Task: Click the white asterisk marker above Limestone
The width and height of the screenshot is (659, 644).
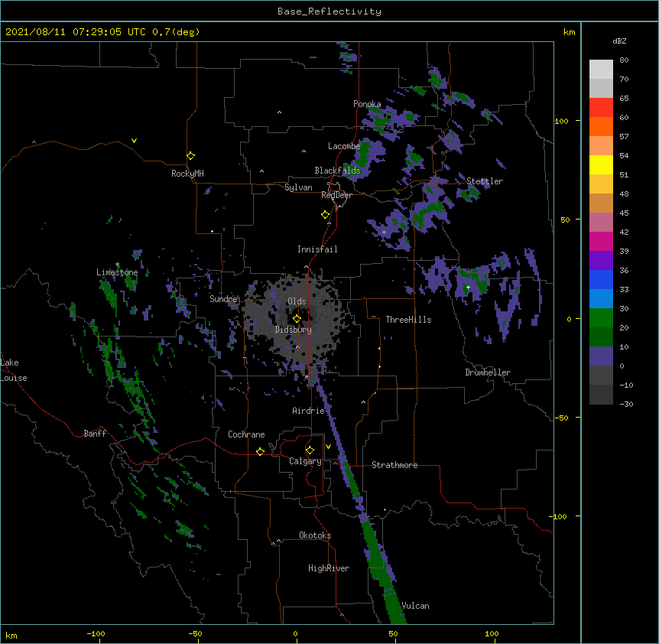Action: click(118, 265)
